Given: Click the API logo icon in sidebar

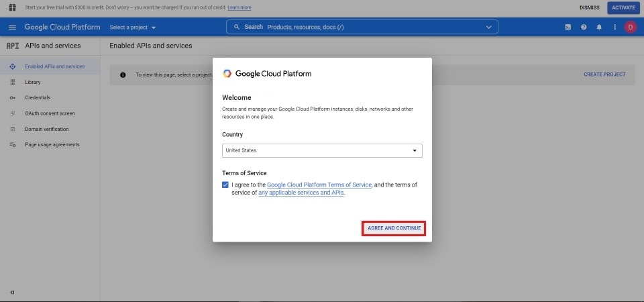Looking at the screenshot, I should point(13,46).
